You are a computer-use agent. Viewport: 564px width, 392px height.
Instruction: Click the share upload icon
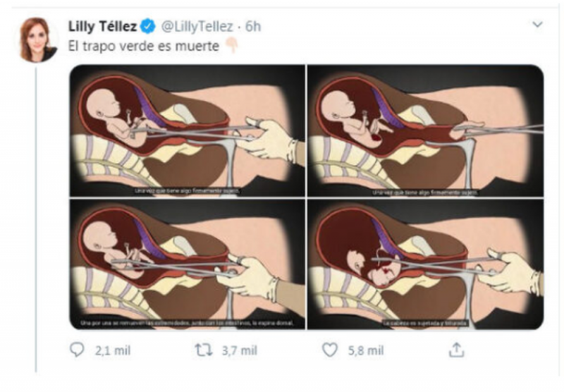[x=456, y=350]
